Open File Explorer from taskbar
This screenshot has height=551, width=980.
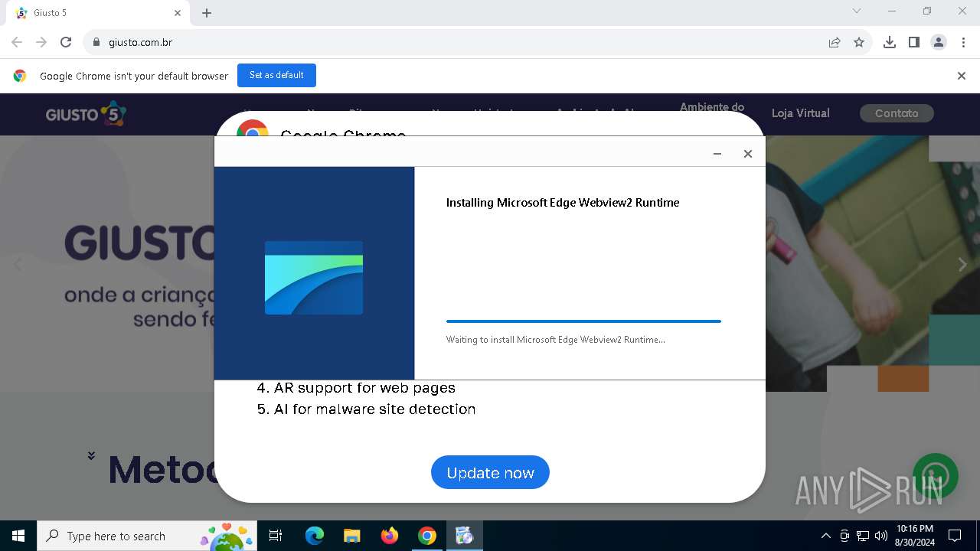click(352, 536)
